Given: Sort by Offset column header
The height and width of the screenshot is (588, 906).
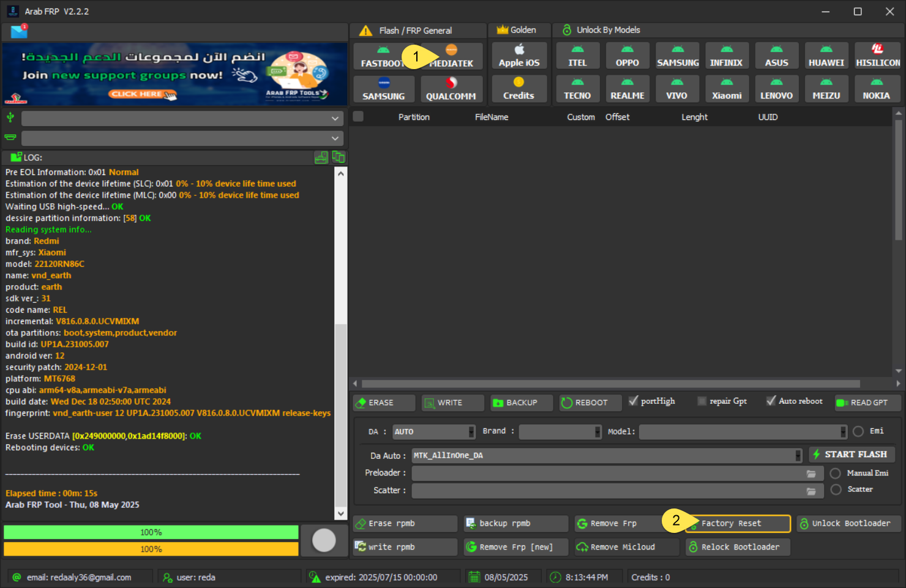Looking at the screenshot, I should tap(617, 117).
